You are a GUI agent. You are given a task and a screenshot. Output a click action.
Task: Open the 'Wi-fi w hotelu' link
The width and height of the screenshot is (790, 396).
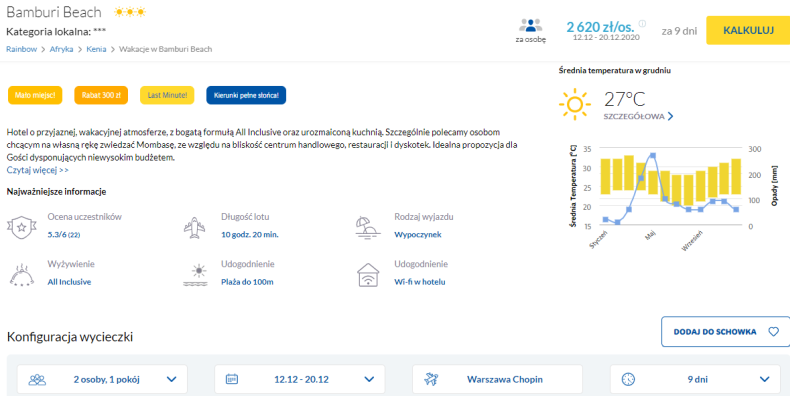coord(420,282)
